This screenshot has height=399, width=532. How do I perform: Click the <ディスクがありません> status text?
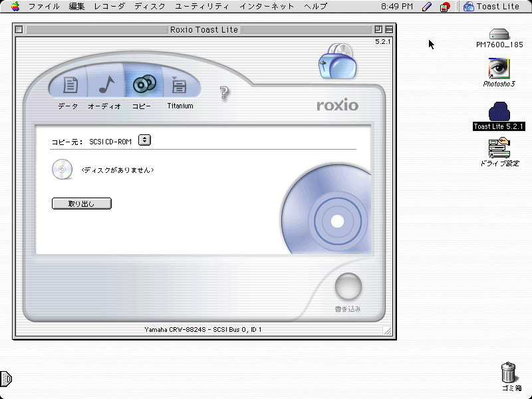118,170
